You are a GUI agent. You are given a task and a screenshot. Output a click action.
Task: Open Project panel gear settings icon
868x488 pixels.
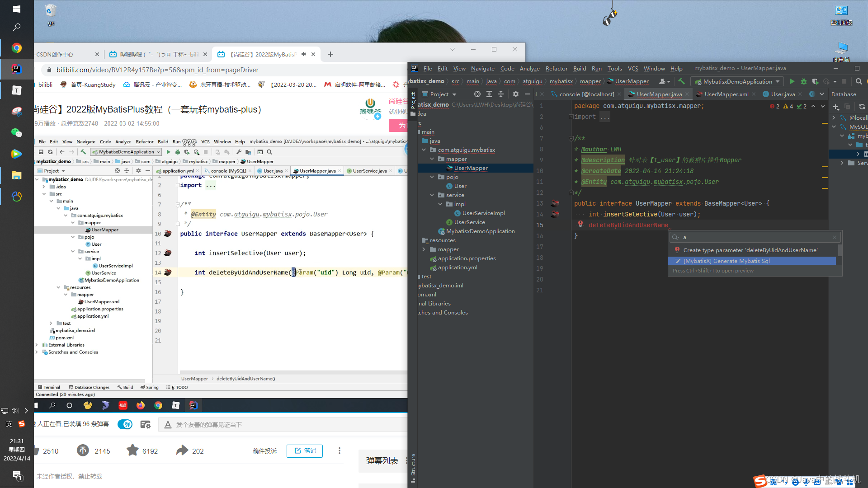[x=515, y=94]
